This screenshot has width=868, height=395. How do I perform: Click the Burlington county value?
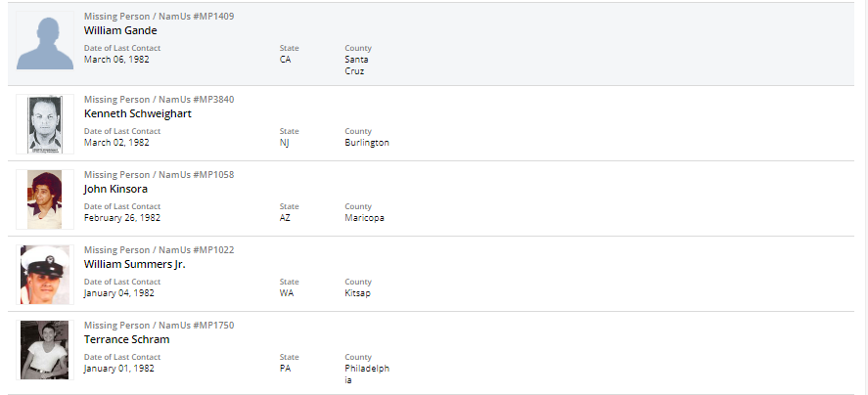[x=367, y=143]
